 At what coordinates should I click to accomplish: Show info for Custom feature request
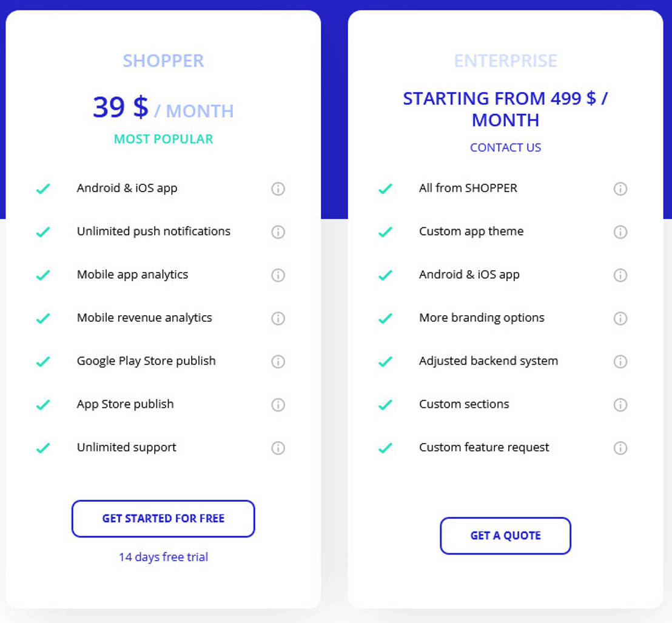click(620, 448)
